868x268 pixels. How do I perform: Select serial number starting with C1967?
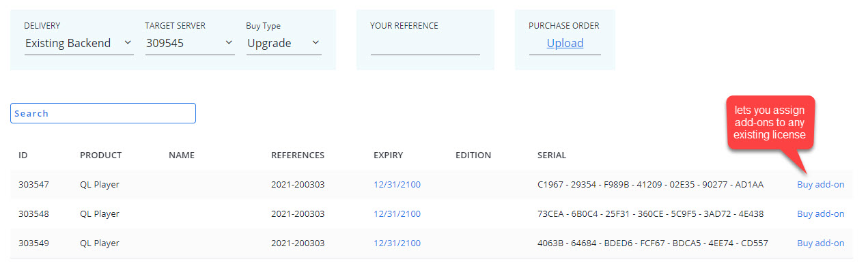click(650, 184)
